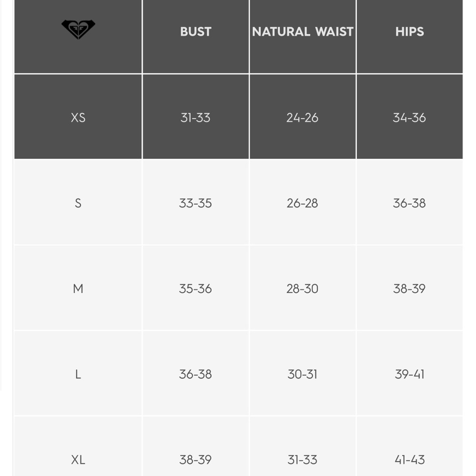The height and width of the screenshot is (476, 476).
Task: Choose the S size row label
Action: tap(78, 203)
